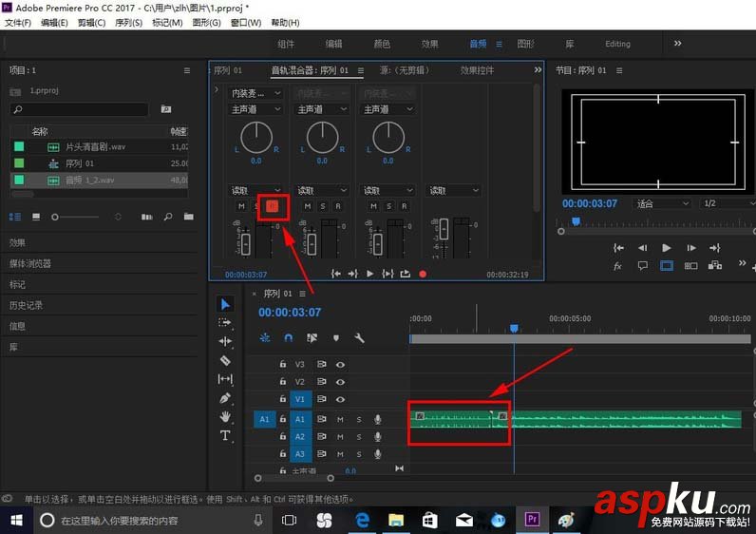Switch project panel to icon view
This screenshot has width=756, height=534.
coord(36,217)
